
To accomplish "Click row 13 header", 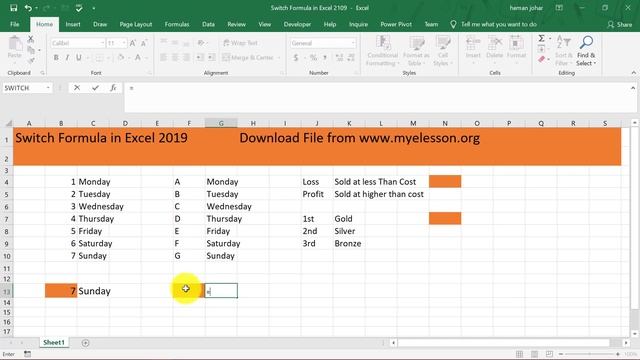I will point(7,291).
